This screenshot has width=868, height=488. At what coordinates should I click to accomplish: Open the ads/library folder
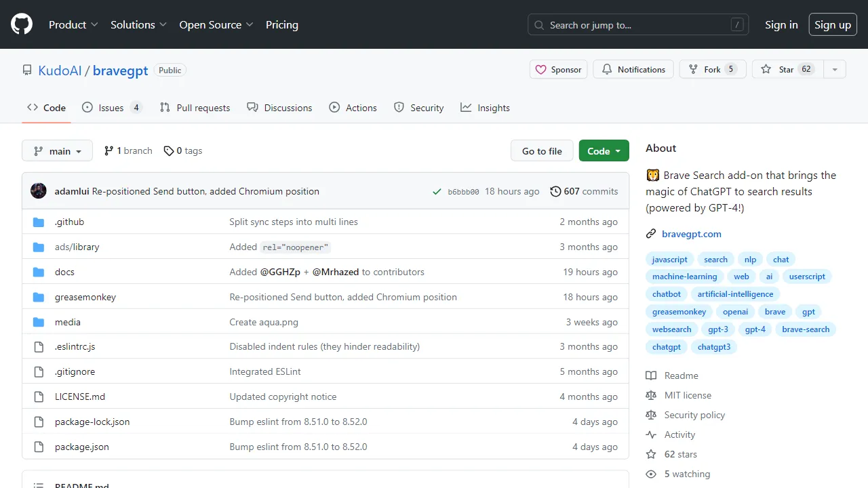[77, 247]
